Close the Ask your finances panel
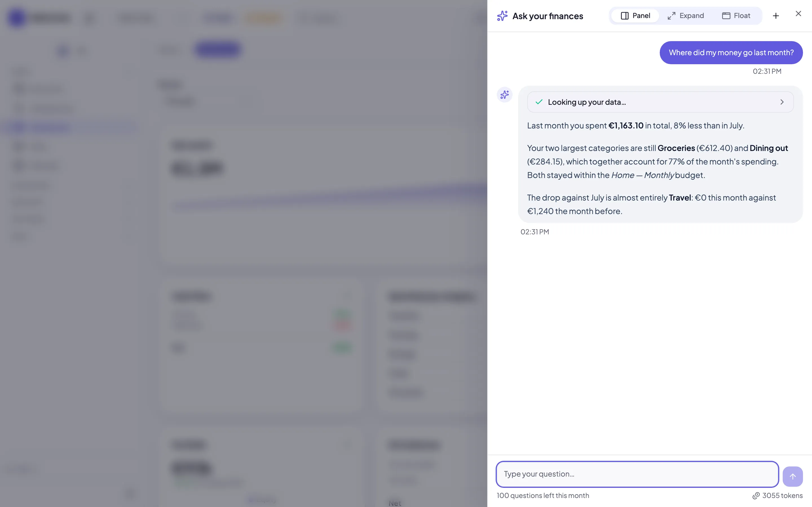Image resolution: width=812 pixels, height=507 pixels. click(798, 14)
